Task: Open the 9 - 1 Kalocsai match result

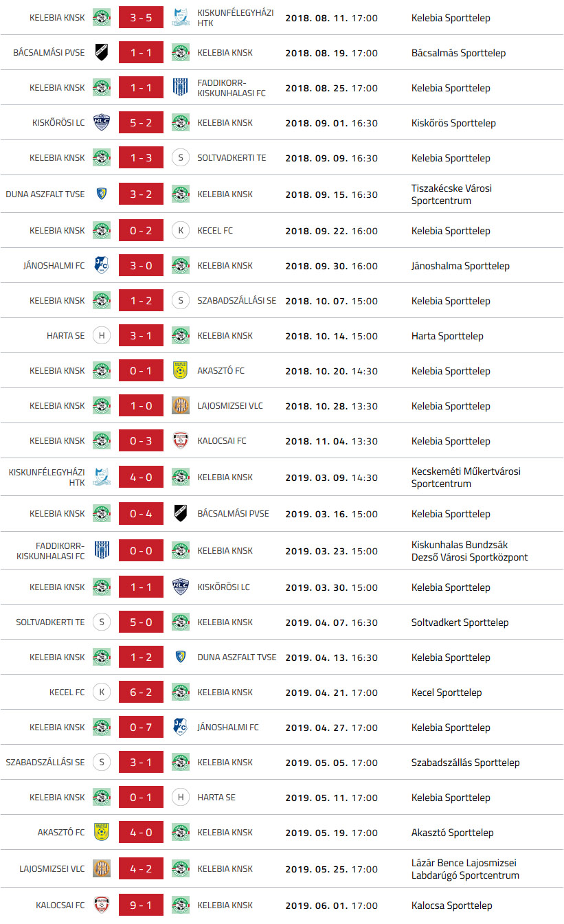Action: click(x=141, y=905)
